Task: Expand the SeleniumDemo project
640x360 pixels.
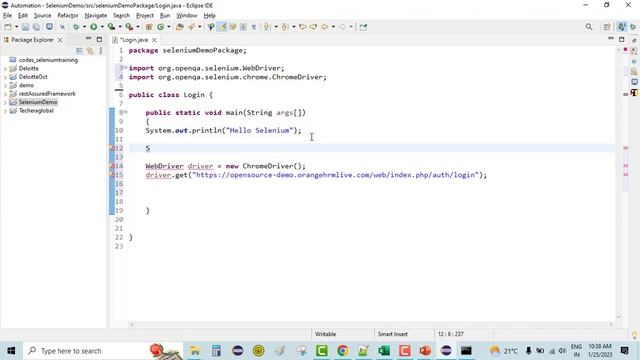Action: (5, 102)
